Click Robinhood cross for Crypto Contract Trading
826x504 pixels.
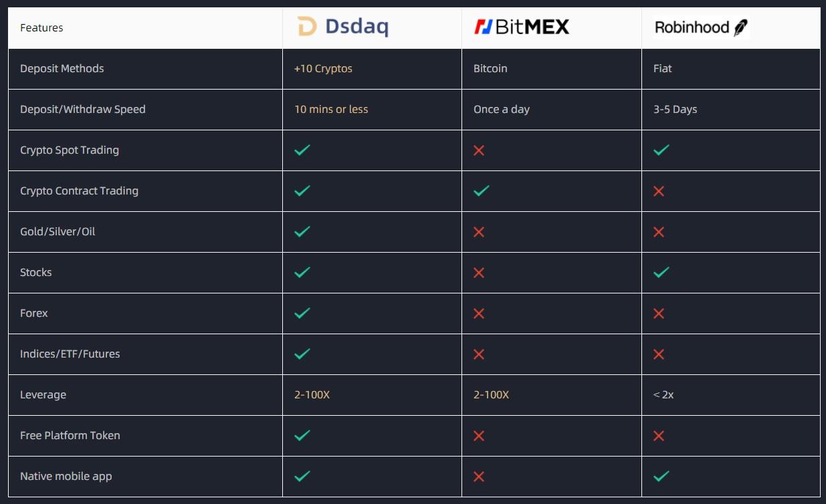coord(659,191)
